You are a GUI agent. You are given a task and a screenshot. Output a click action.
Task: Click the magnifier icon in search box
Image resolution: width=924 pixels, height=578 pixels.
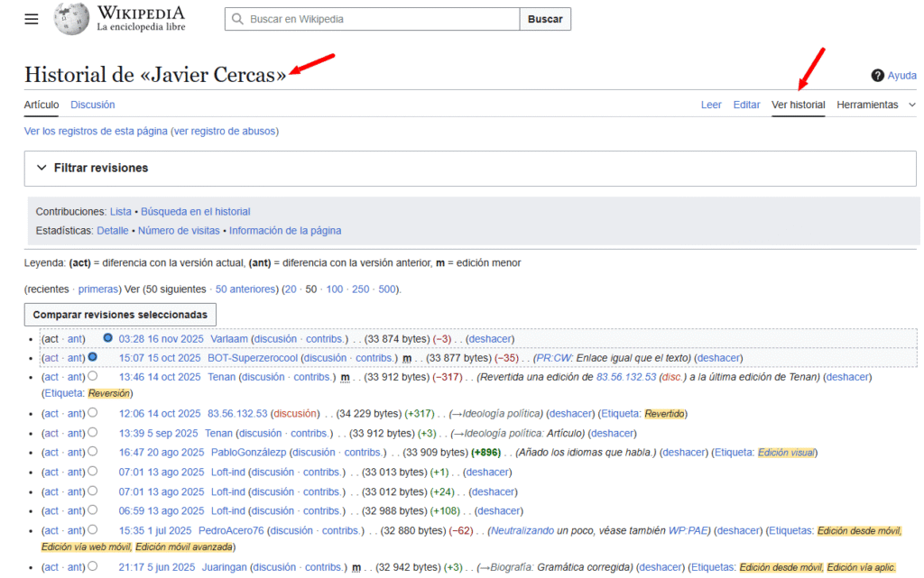point(238,19)
